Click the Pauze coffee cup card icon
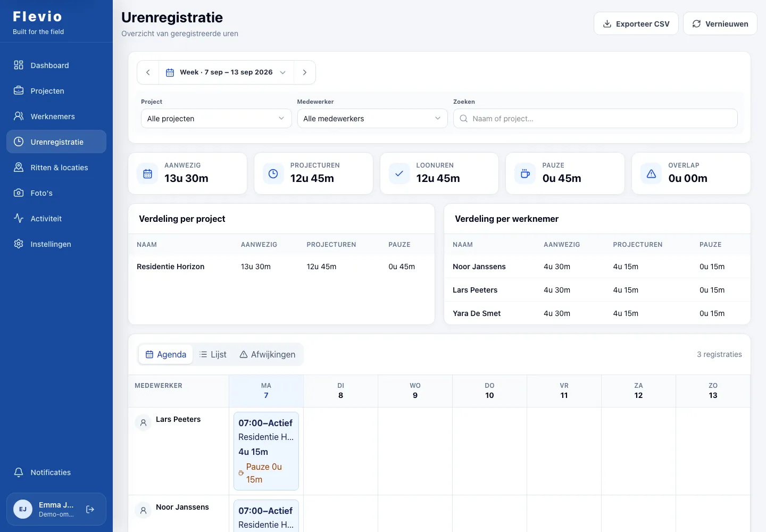Screen dimensions: 766x532 pos(526,173)
